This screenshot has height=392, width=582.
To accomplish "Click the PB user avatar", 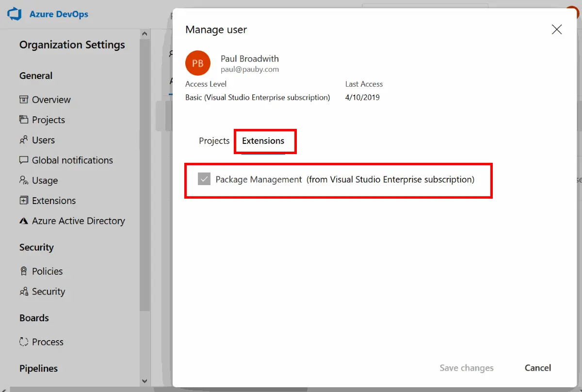I will 198,63.
